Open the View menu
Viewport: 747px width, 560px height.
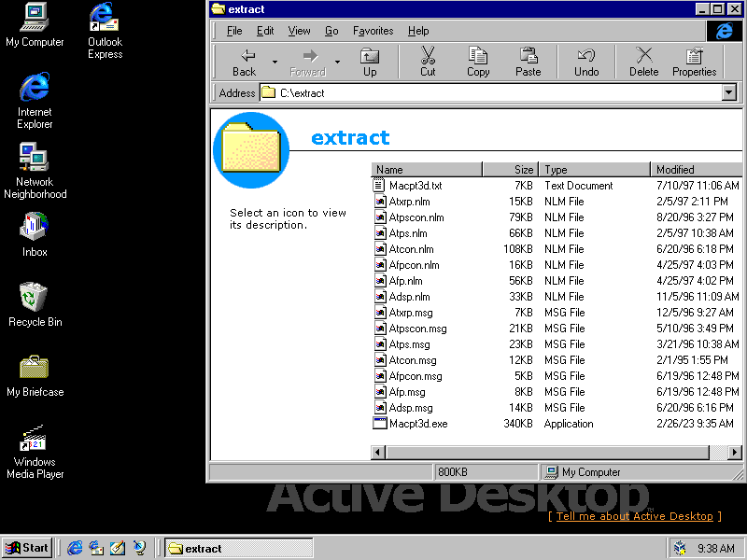(299, 31)
